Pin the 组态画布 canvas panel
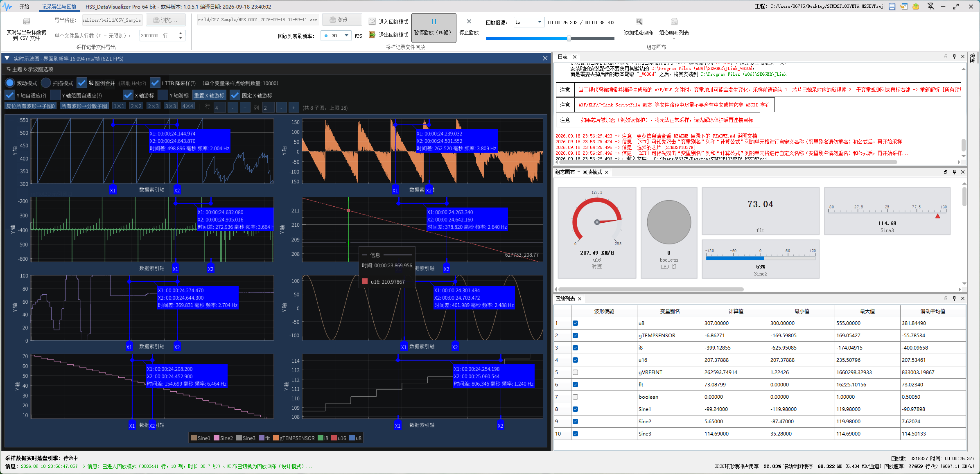 coord(954,172)
